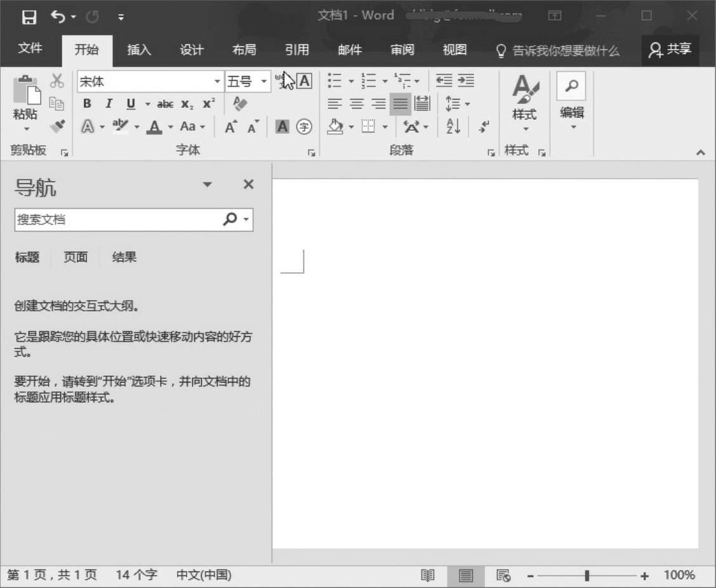Enable Justify paragraph alignment
This screenshot has width=716, height=588.
pos(400,103)
